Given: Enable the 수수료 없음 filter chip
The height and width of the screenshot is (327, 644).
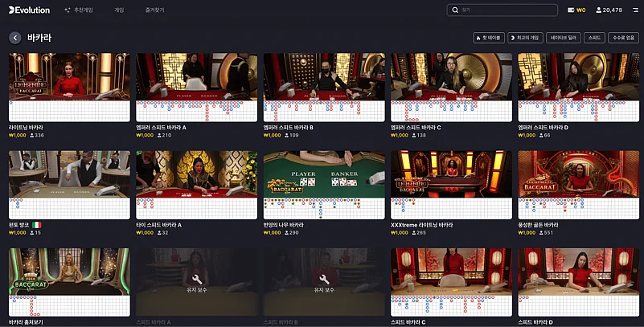Looking at the screenshot, I should coord(622,38).
